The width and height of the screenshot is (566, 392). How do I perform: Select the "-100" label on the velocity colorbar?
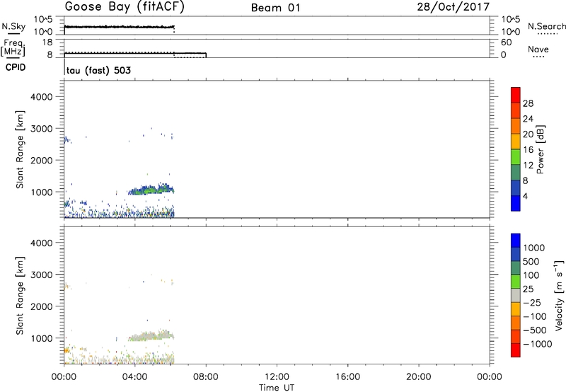(535, 316)
